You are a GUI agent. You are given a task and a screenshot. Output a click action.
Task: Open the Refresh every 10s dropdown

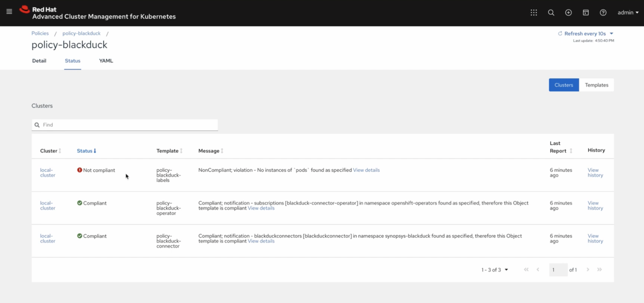tap(585, 34)
